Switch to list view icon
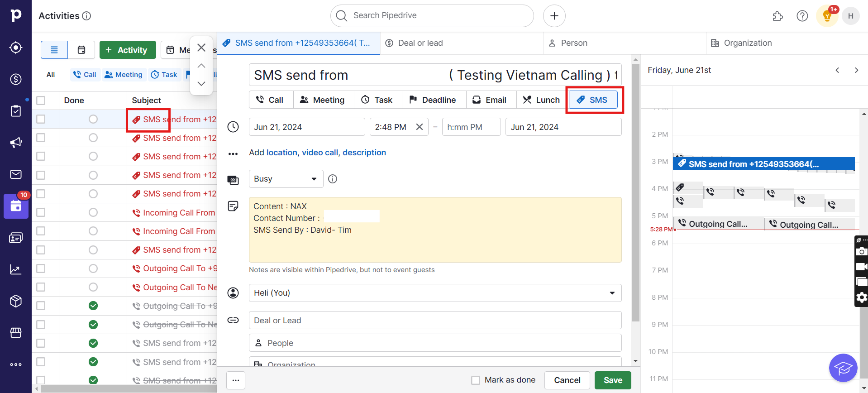Image resolution: width=868 pixels, height=393 pixels. (x=54, y=50)
